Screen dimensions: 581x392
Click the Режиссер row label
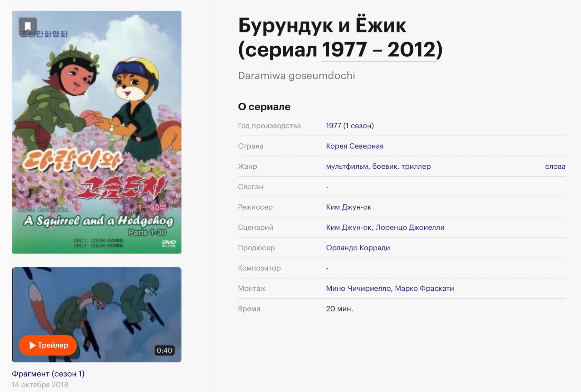pos(255,207)
